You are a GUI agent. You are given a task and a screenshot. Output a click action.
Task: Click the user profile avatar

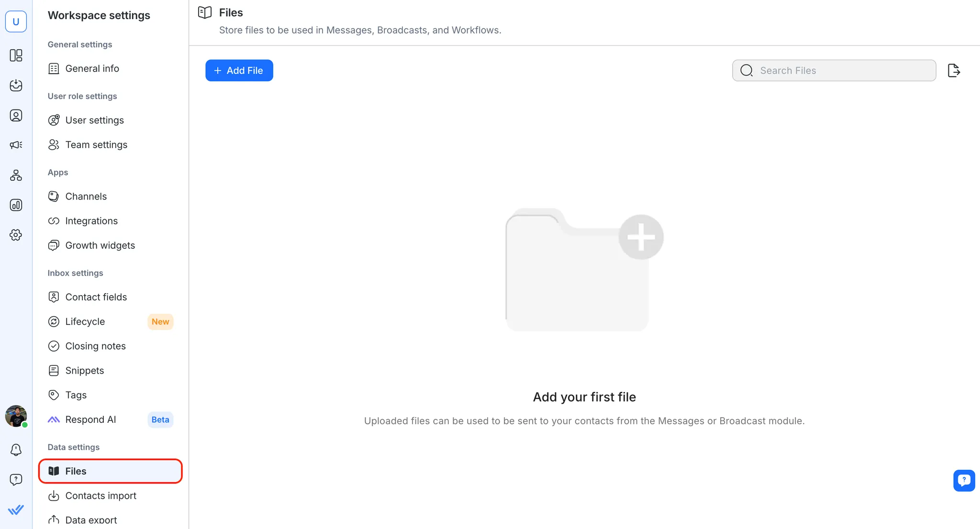click(x=16, y=416)
